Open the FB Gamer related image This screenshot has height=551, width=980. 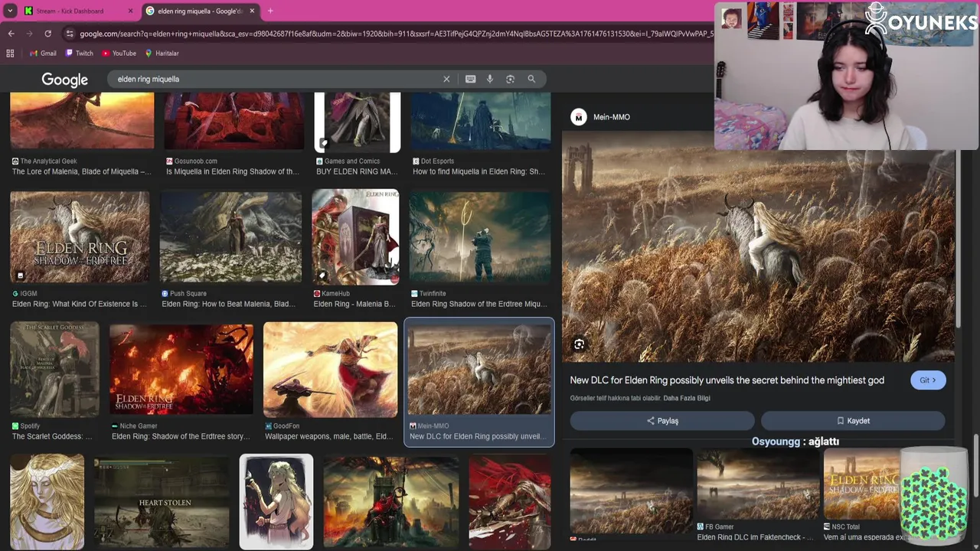[x=758, y=484]
